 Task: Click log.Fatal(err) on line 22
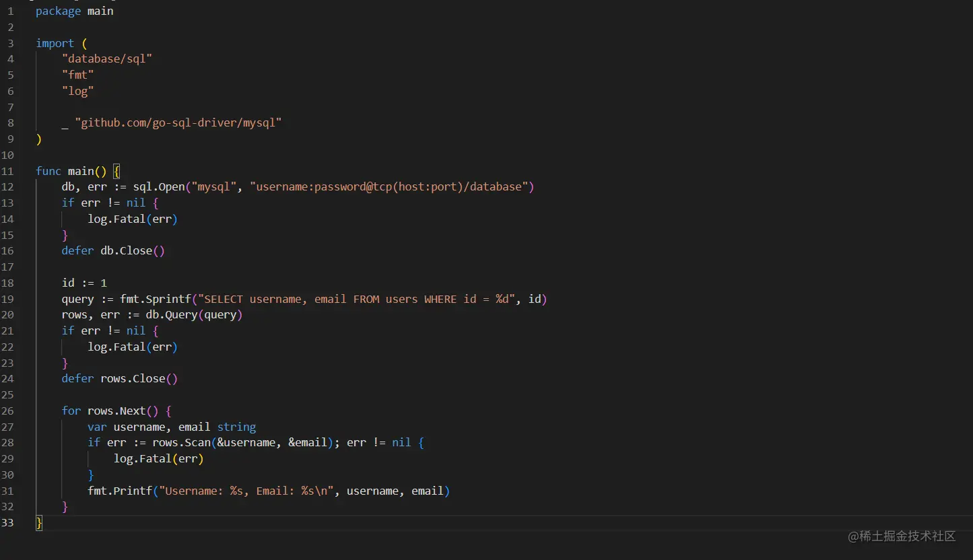(133, 347)
